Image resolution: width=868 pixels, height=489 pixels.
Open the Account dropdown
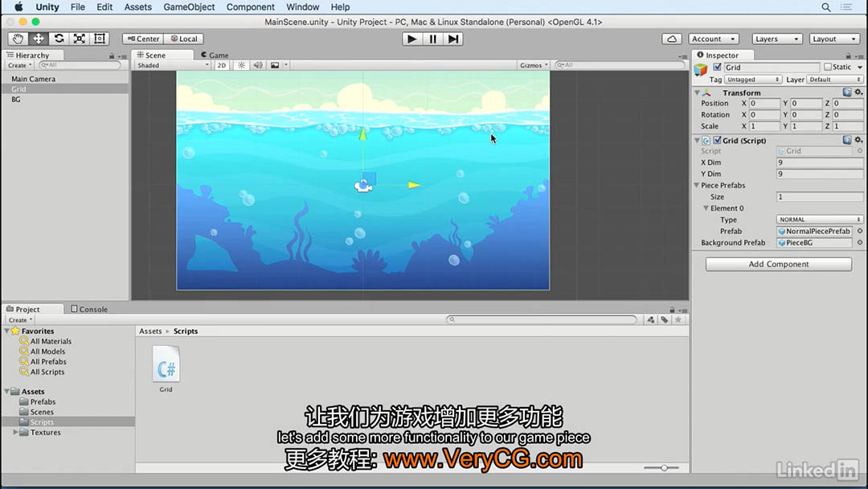713,39
